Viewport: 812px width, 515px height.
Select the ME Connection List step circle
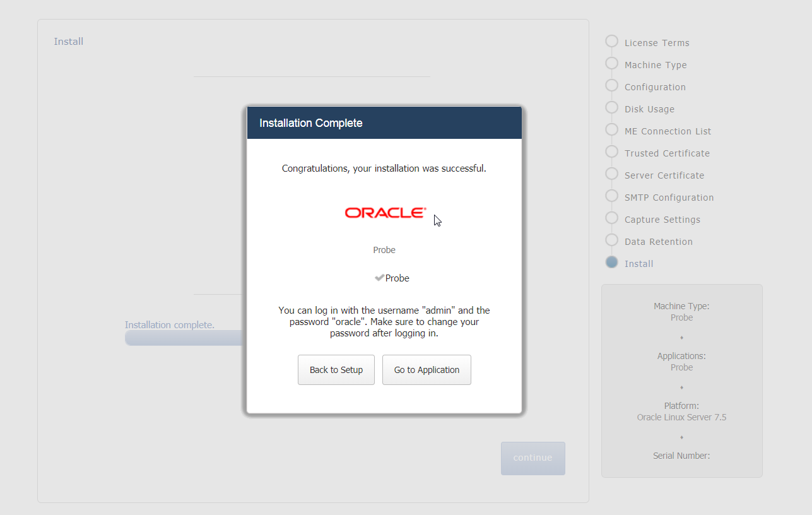pyautogui.click(x=611, y=129)
